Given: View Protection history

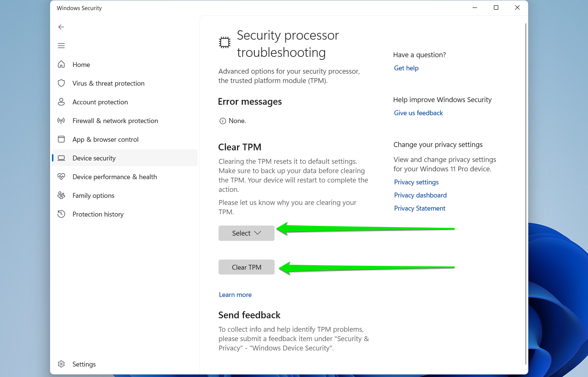Looking at the screenshot, I should tap(125, 214).
